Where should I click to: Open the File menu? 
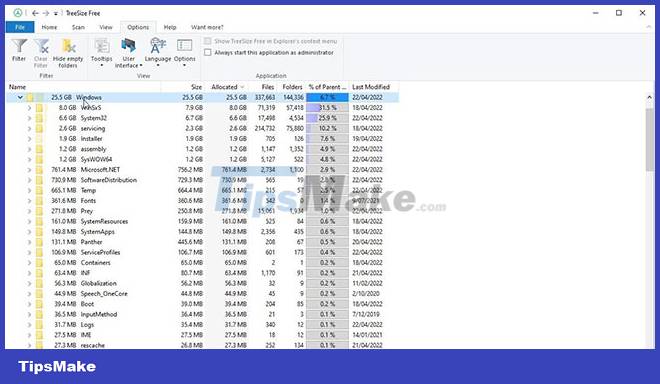point(20,27)
